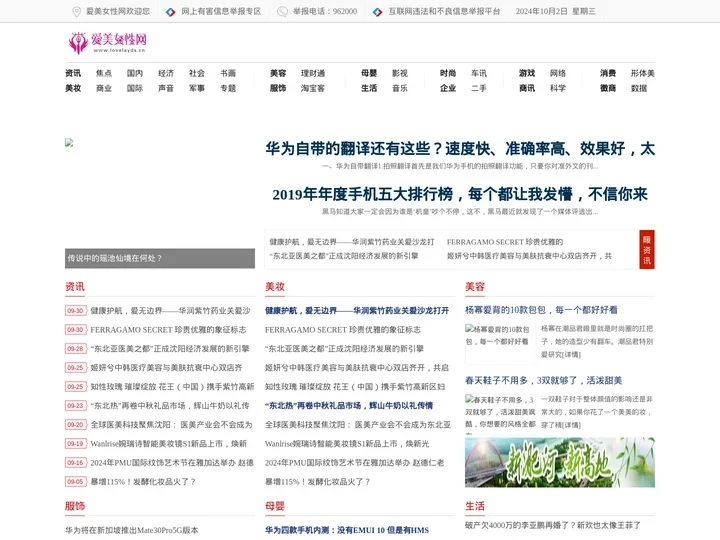Open 生活 section heading
720x540 pixels.
[475, 506]
